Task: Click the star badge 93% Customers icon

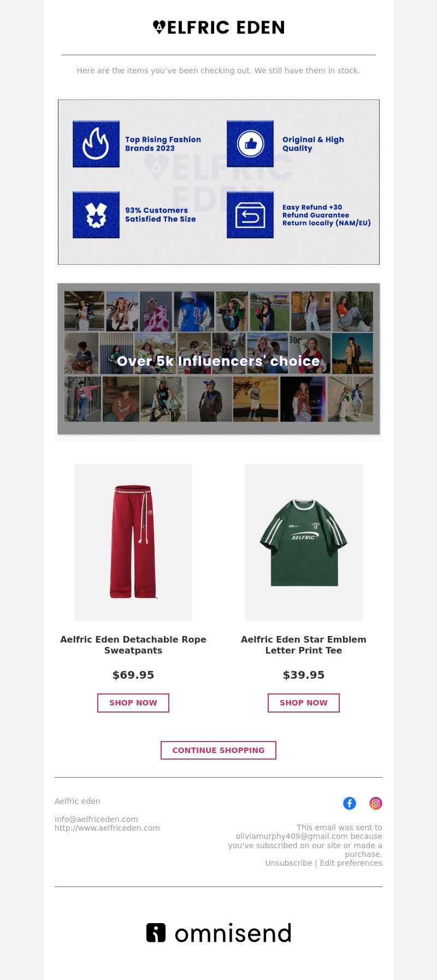Action: [x=96, y=214]
